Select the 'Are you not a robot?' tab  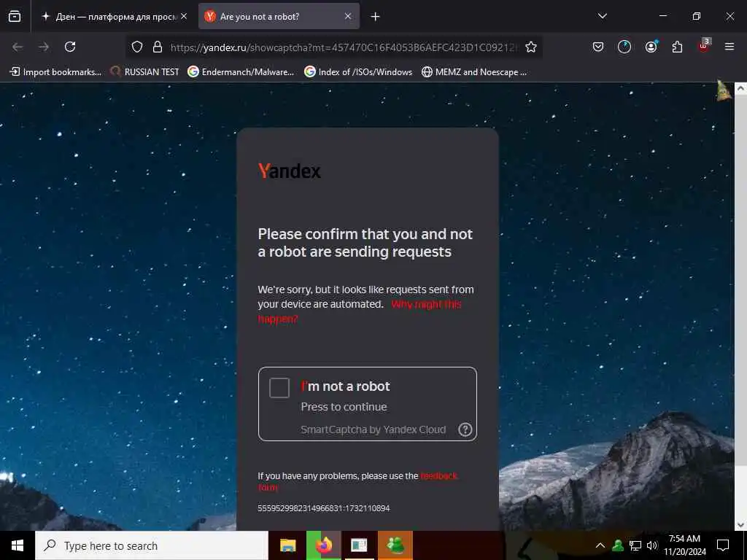coord(279,16)
